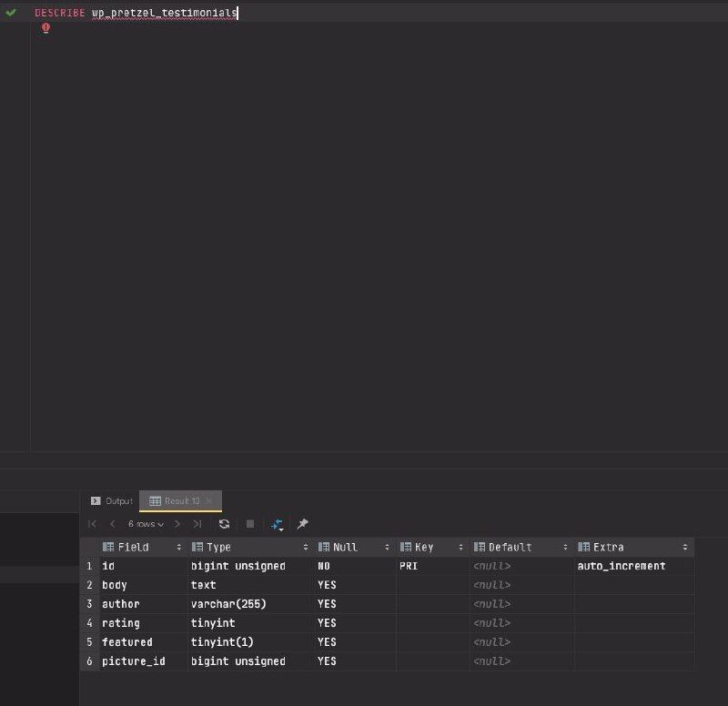Viewport: 728px width, 706px height.
Task: Go to next page of results
Action: point(177,524)
